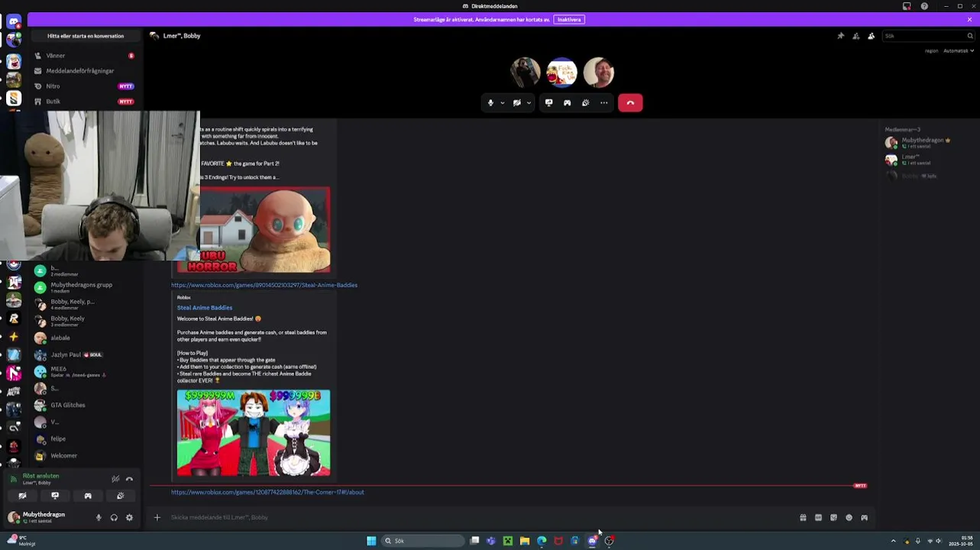
Task: Focus the Sök search box in header
Action: (928, 36)
